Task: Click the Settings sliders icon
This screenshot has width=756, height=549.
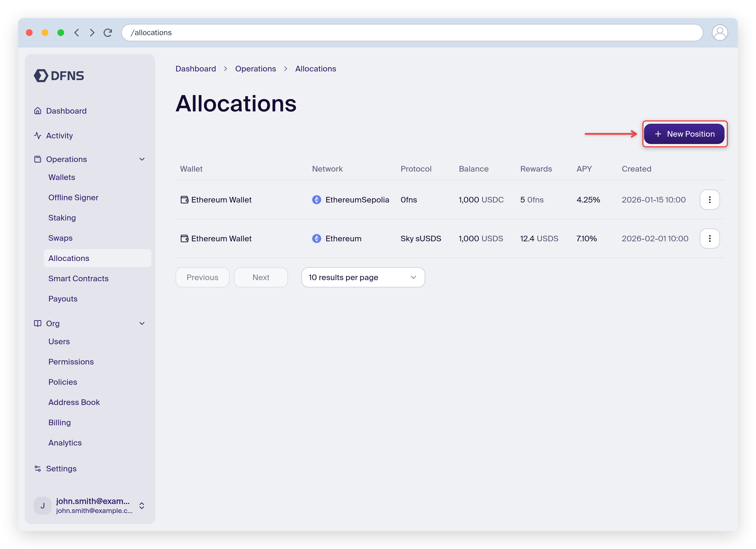Action: point(38,468)
